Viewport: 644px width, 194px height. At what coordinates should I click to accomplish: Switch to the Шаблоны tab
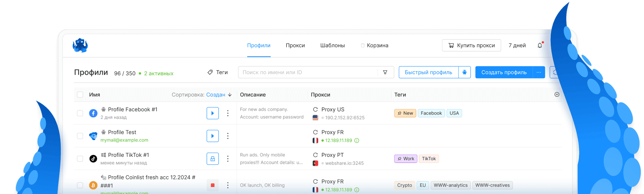[332, 45]
